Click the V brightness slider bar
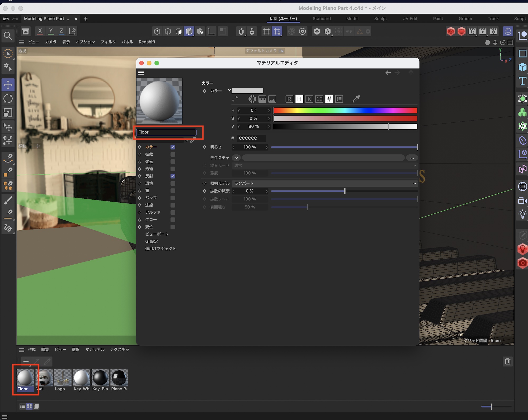The width and height of the screenshot is (528, 420). [345, 127]
